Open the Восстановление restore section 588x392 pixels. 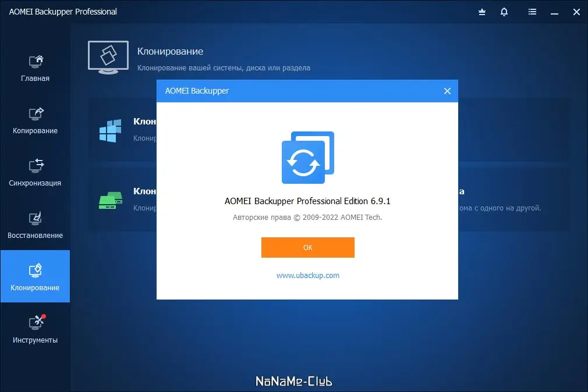36,226
